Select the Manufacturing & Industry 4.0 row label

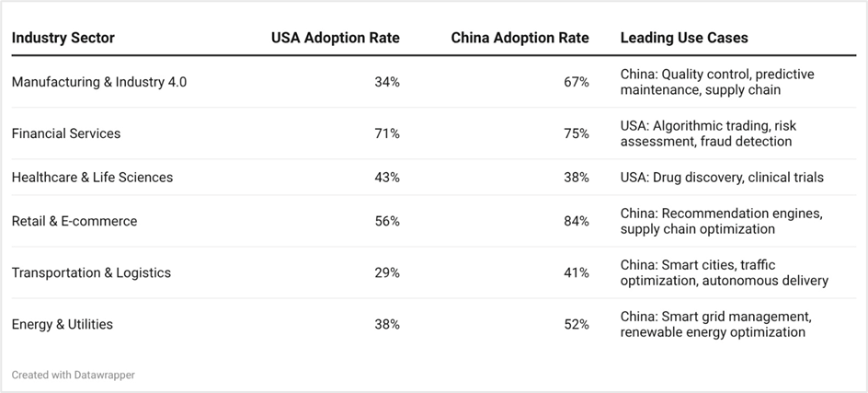(x=99, y=82)
